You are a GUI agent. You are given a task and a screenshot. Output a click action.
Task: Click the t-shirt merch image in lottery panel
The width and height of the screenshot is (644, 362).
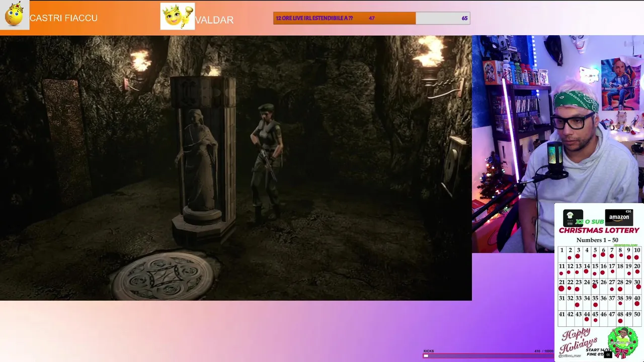pos(573,217)
